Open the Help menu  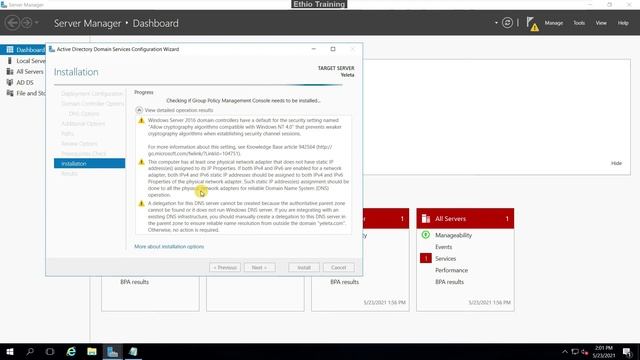[623, 23]
